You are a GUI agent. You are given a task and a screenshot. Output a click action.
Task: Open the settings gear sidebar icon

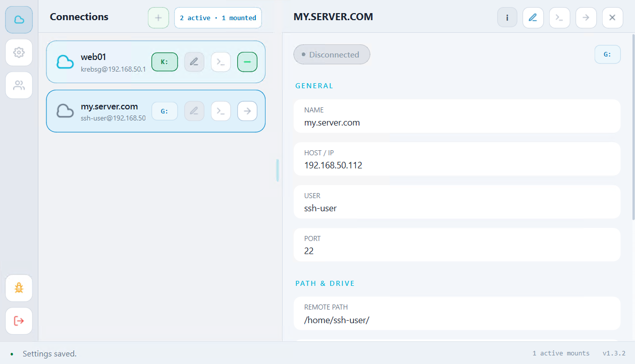click(x=19, y=52)
